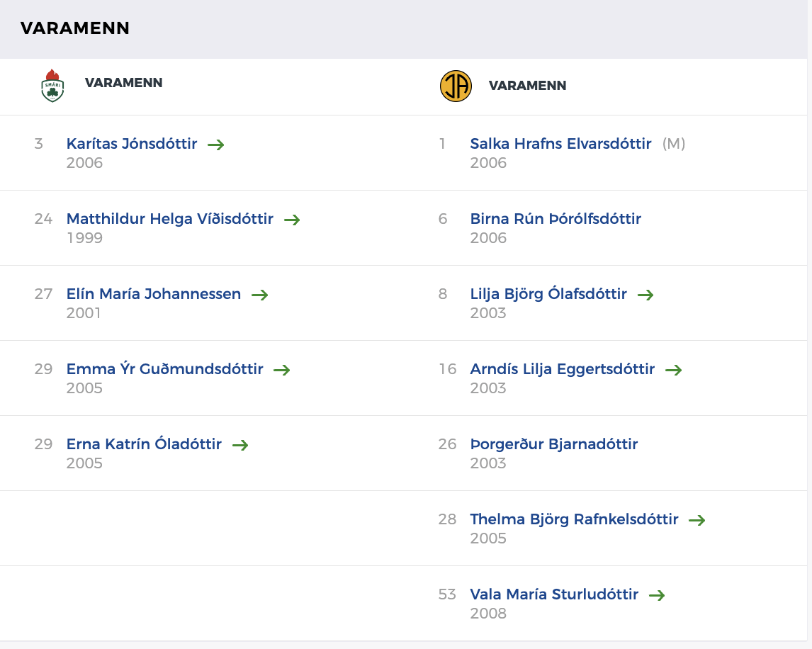Click the VARAMENN section header bar
The width and height of the screenshot is (812, 649).
click(x=406, y=28)
